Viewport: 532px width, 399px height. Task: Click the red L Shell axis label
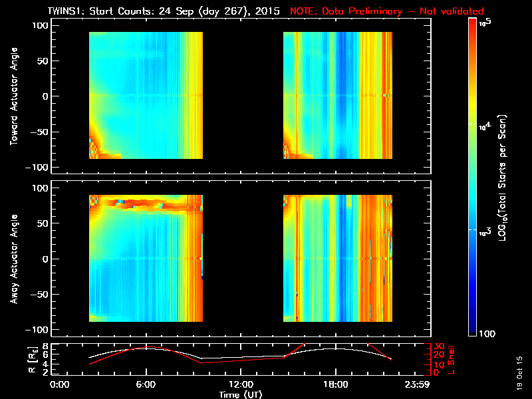451,360
